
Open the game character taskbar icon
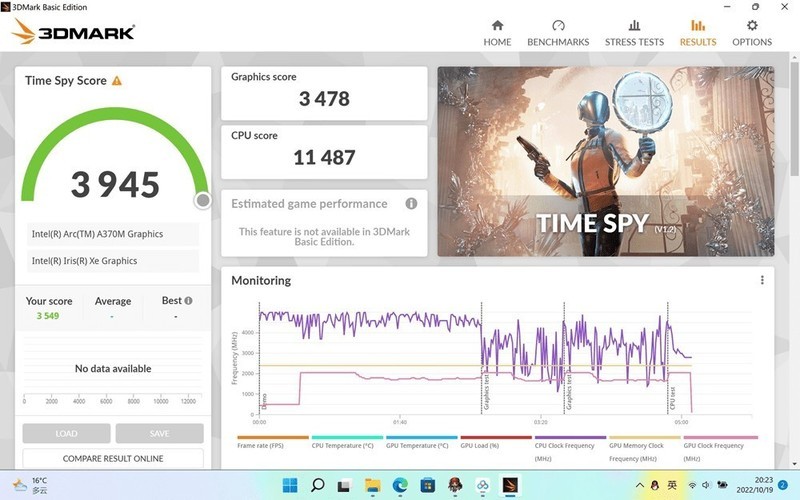[x=455, y=485]
